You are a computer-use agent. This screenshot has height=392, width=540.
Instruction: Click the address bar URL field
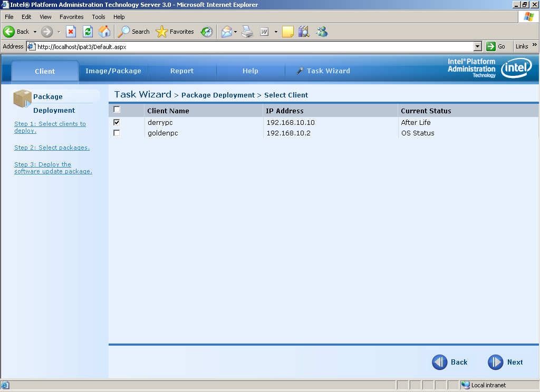coord(255,46)
